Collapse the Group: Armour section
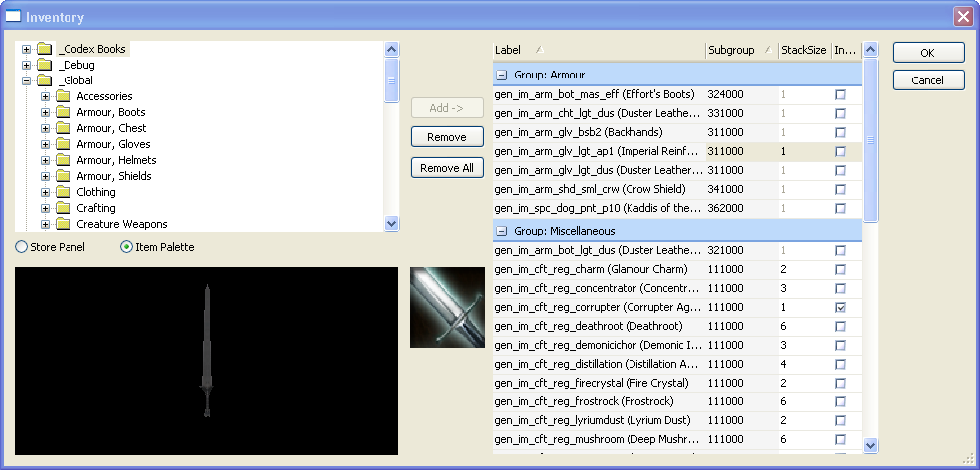Screen dimensions: 980x470 point(502,75)
